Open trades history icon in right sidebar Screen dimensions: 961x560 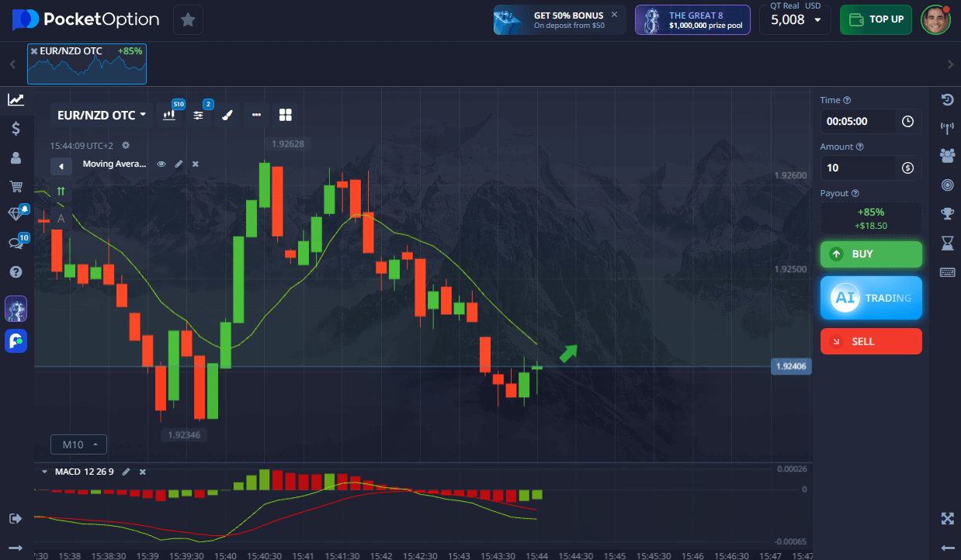[947, 99]
